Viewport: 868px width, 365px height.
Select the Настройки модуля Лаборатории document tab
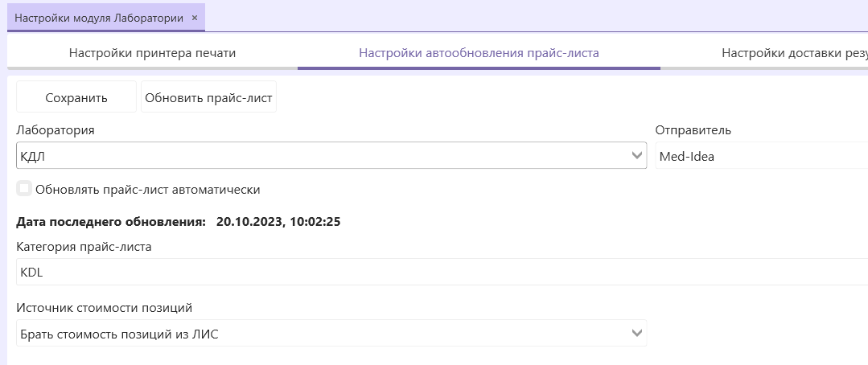[98, 17]
